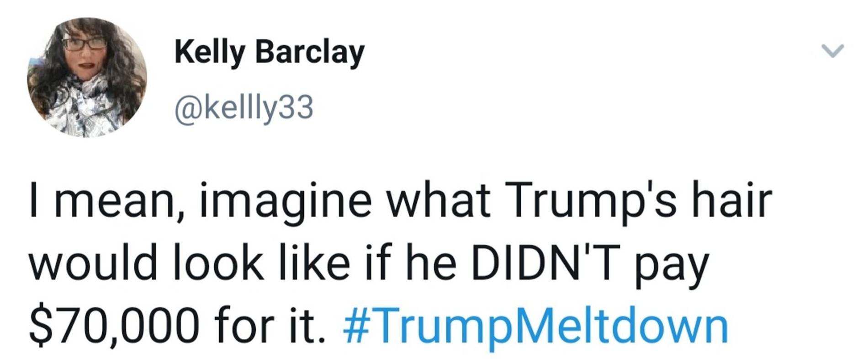868x359 pixels.
Task: Select the word "look" in the tweet
Action: point(218,264)
